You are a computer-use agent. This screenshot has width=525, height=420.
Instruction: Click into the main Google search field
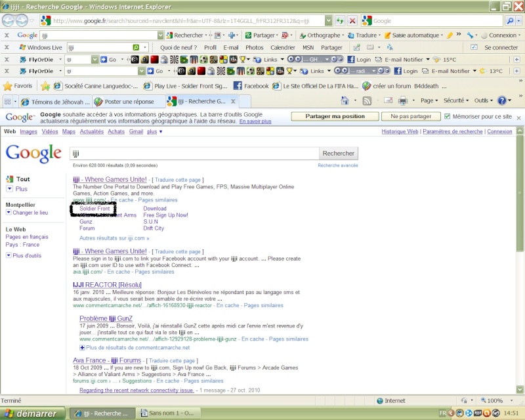coord(194,154)
